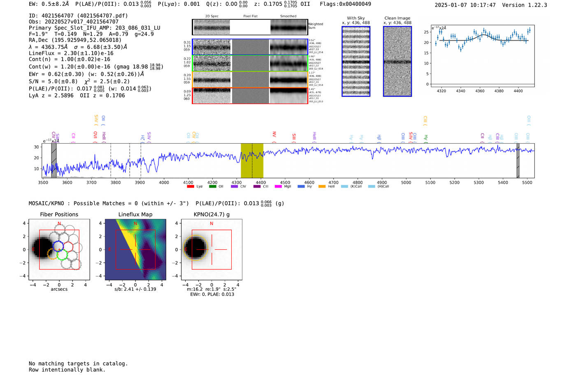The image size is (576, 392).
Task: Click the "s/b: 2.41 +/- 0.139" caption
Action: [135, 289]
